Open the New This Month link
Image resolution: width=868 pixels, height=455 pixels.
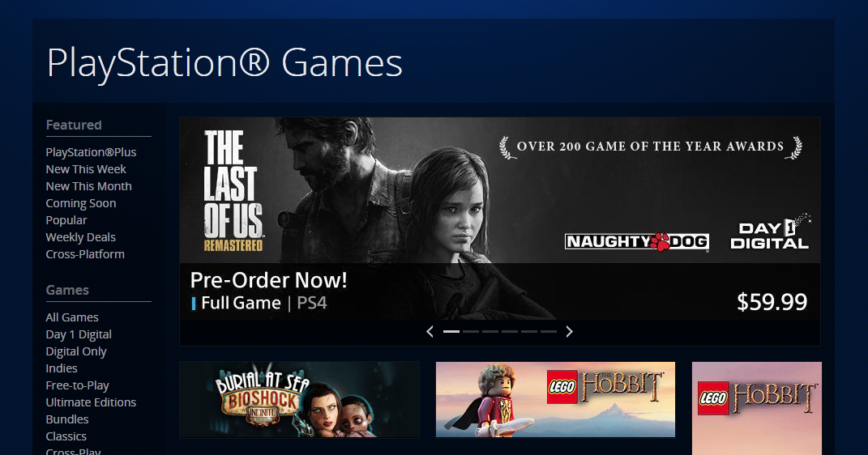(x=88, y=186)
